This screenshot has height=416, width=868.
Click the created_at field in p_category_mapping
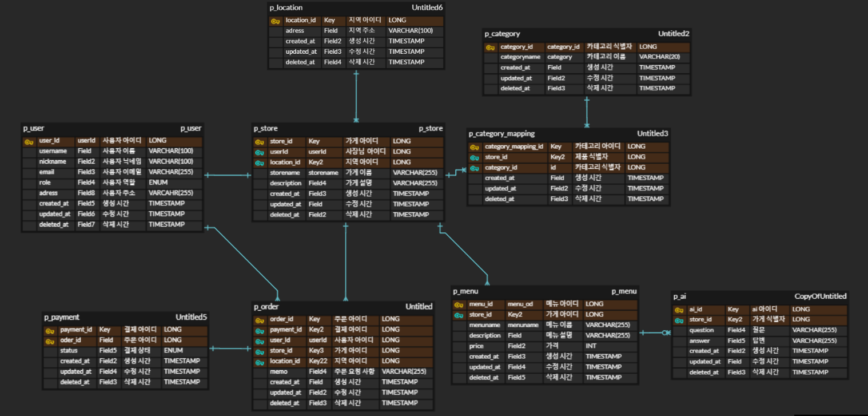[x=499, y=179]
